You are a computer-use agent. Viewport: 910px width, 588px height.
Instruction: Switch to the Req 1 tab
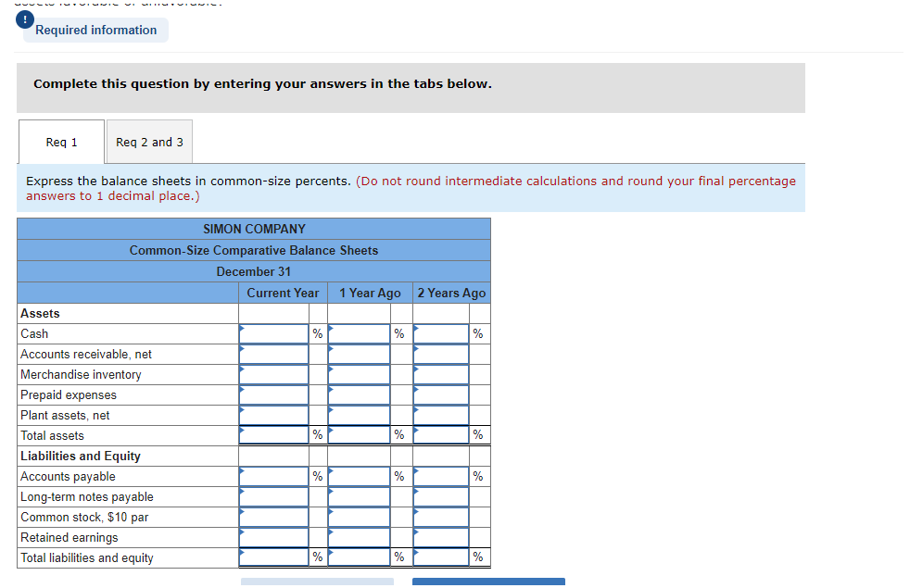[x=61, y=142]
